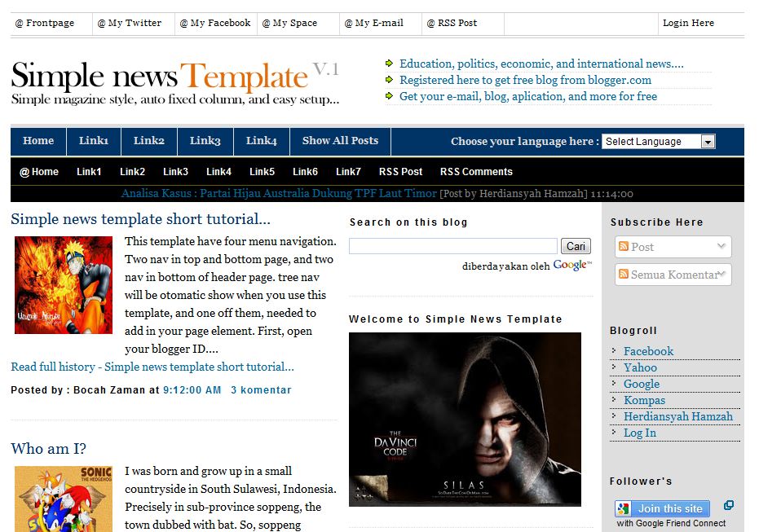Click the Google Friend Connect logo on Join button
This screenshot has width=759, height=532.
pyautogui.click(x=624, y=508)
